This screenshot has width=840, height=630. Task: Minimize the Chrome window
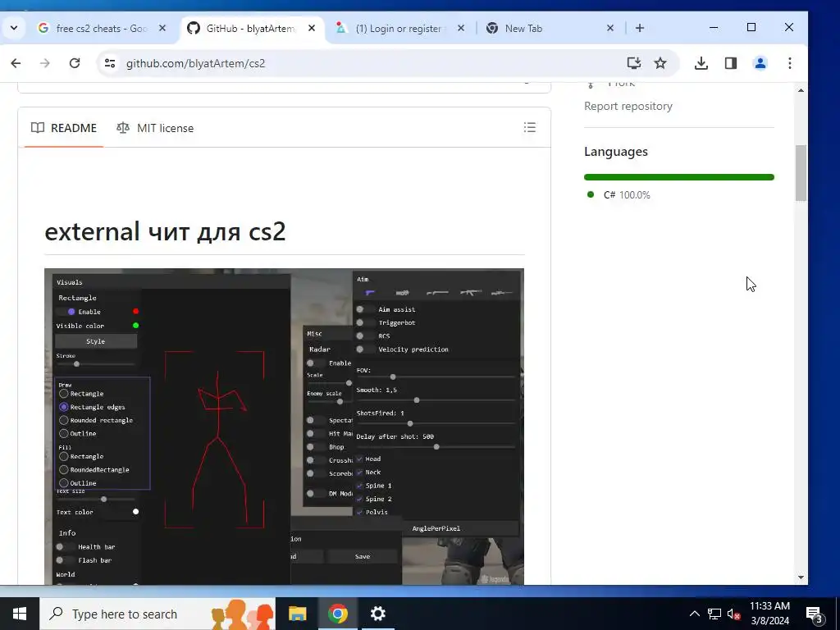pyautogui.click(x=714, y=27)
